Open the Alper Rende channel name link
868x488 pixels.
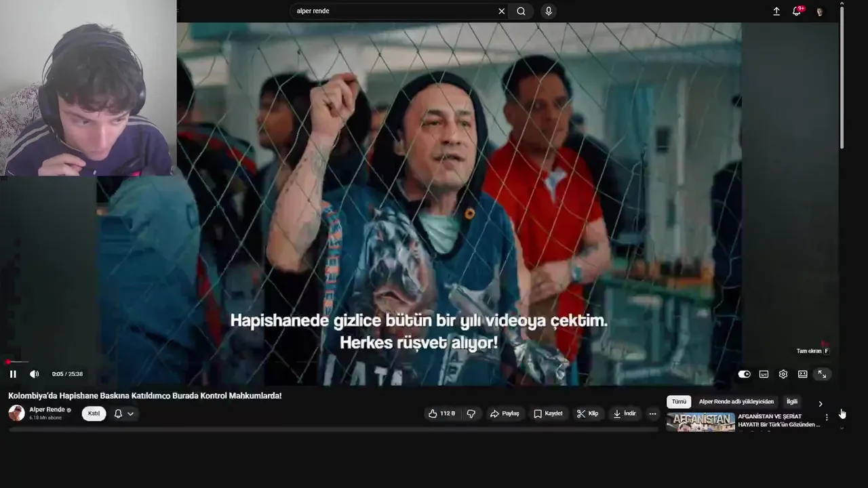tap(47, 409)
